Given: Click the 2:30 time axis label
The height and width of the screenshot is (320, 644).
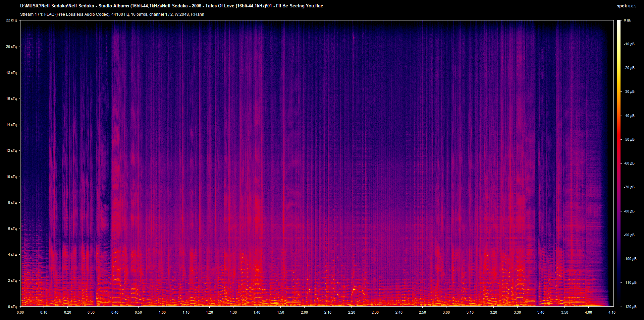Looking at the screenshot, I should pos(375,312).
